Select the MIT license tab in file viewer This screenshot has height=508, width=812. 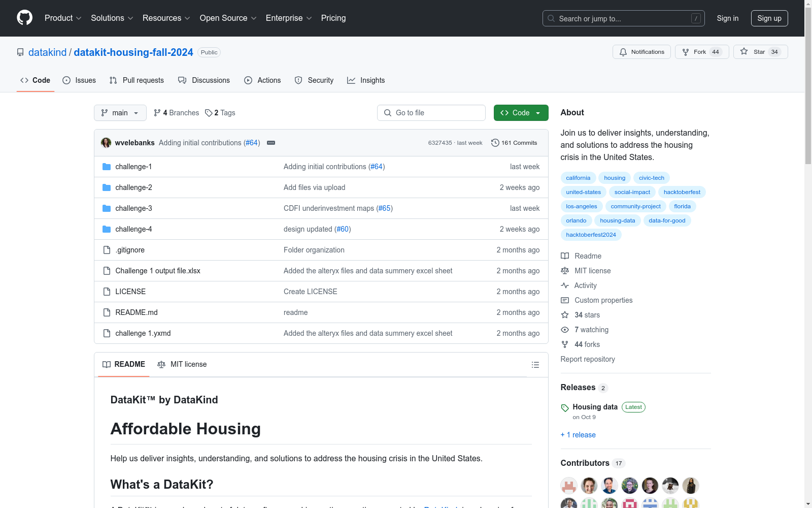point(182,364)
